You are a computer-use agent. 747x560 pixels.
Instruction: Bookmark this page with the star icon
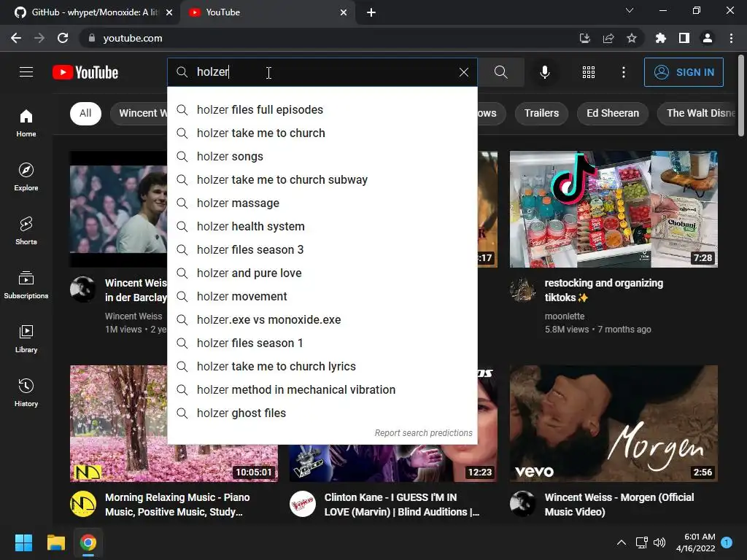632,38
